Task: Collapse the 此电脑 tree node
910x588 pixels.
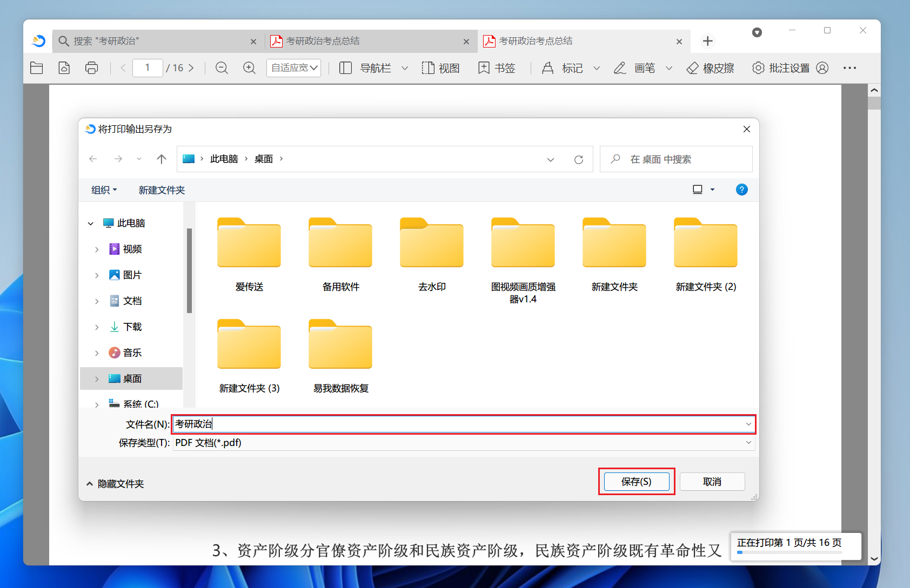Action: (91, 224)
